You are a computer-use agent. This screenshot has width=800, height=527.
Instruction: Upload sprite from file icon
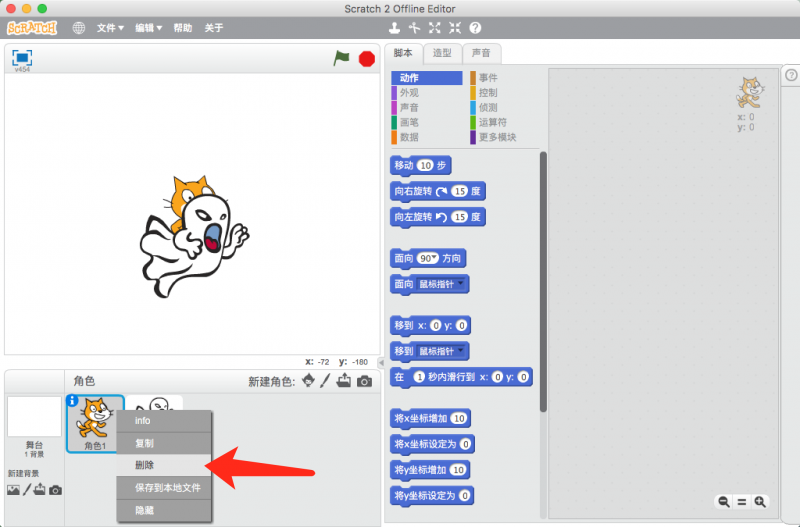pyautogui.click(x=344, y=381)
